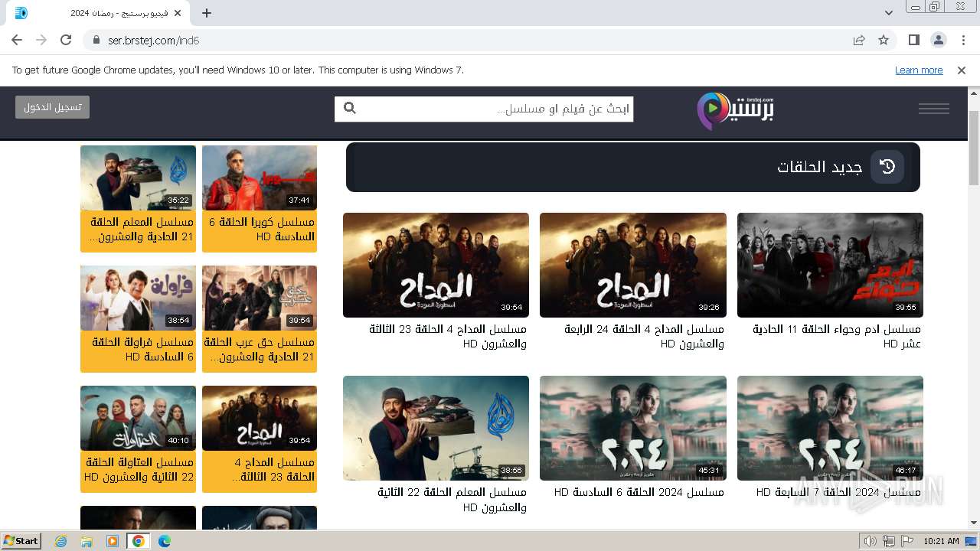Open المداح 4 episode 23 thumbnail in main grid
980x551 pixels.
coord(436,265)
